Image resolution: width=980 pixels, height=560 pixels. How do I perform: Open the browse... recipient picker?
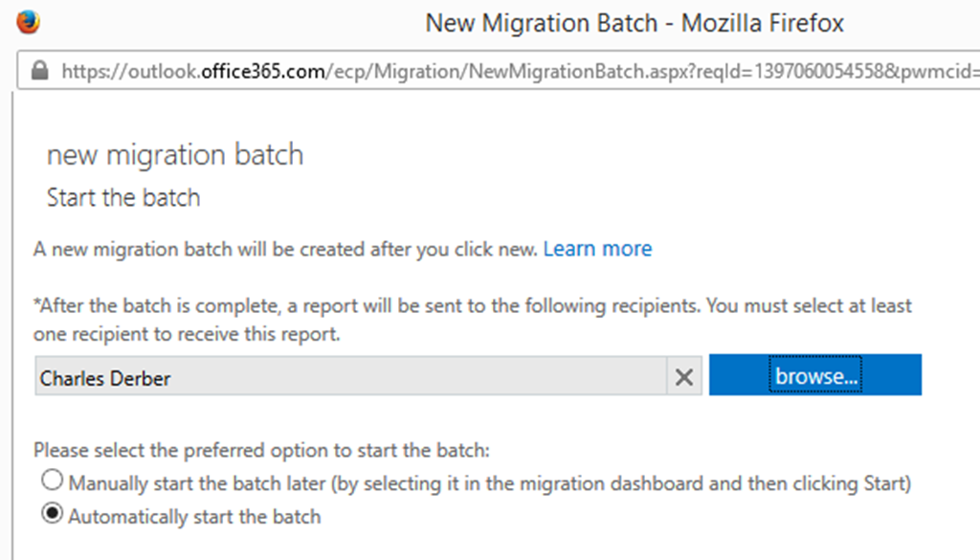pos(815,375)
